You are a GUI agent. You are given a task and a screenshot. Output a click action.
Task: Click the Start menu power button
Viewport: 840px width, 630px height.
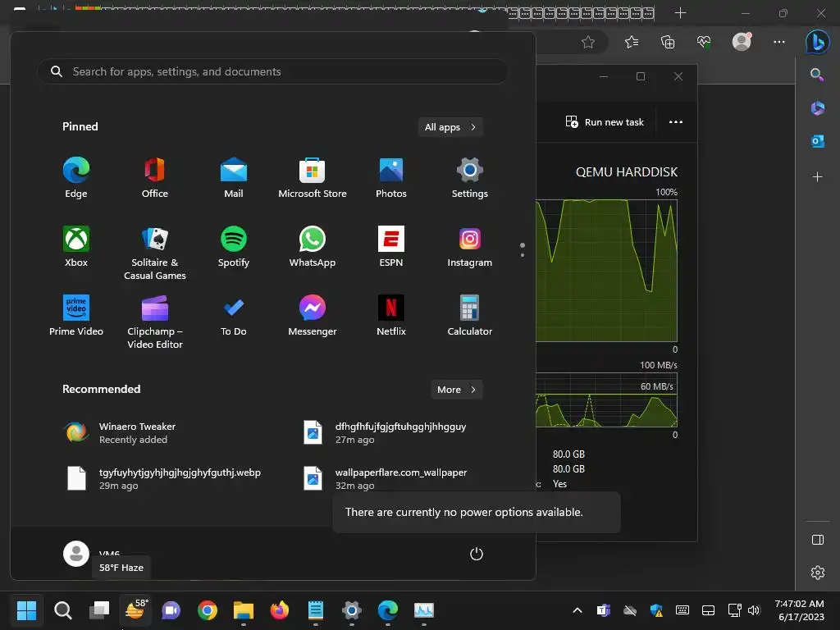coord(477,554)
